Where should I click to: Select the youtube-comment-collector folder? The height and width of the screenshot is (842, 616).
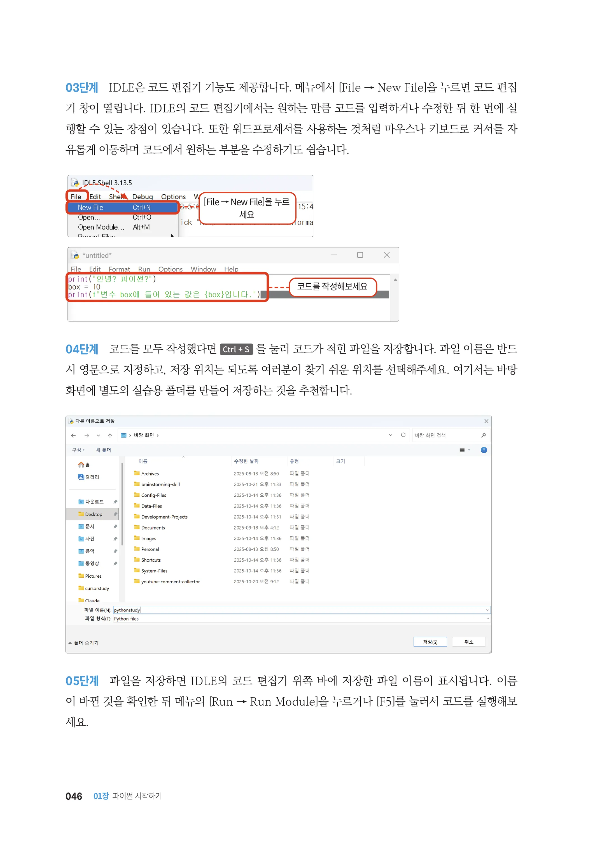(171, 582)
